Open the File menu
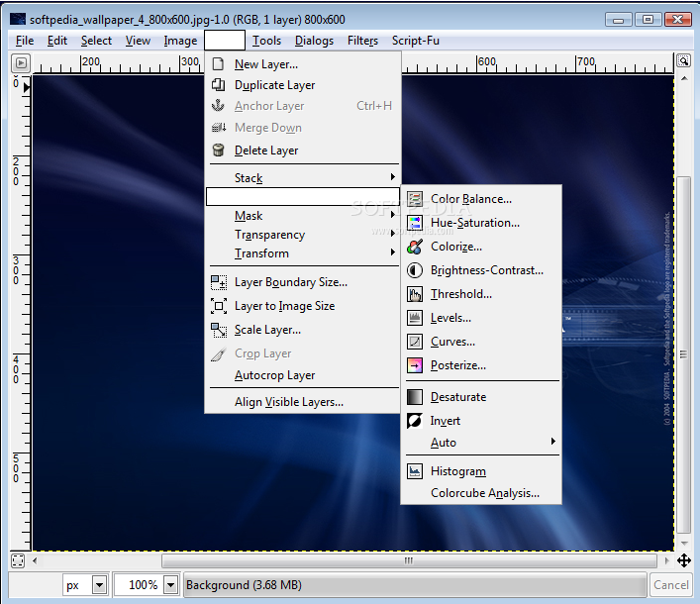The width and height of the screenshot is (700, 604). [x=25, y=41]
